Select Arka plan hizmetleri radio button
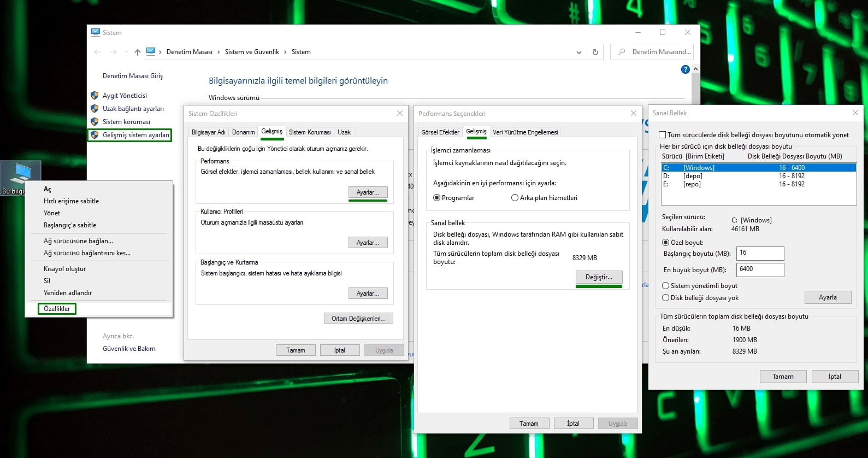 coord(515,198)
